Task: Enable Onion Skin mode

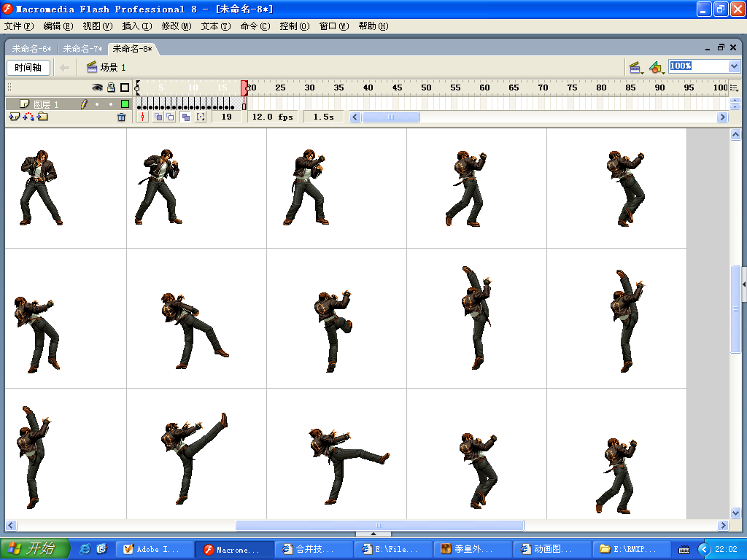Action: tap(158, 117)
